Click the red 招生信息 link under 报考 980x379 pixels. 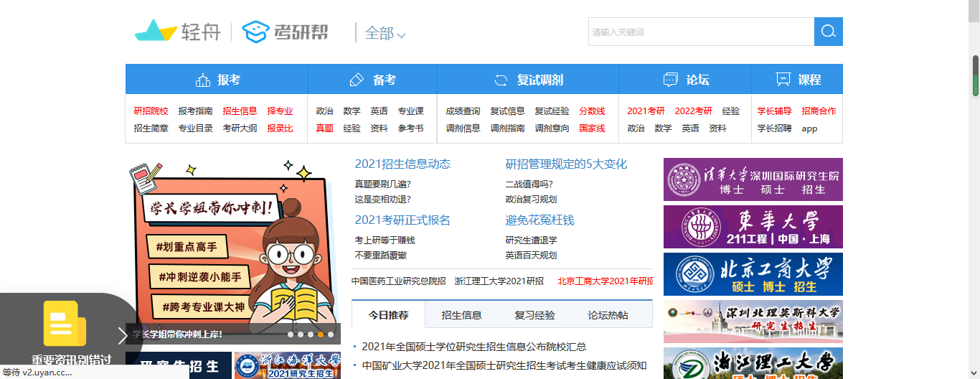(x=240, y=111)
